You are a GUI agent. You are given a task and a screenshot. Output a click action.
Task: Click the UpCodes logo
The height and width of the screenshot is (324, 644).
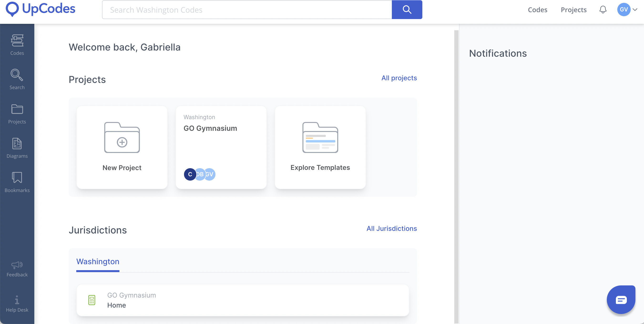point(41,9)
